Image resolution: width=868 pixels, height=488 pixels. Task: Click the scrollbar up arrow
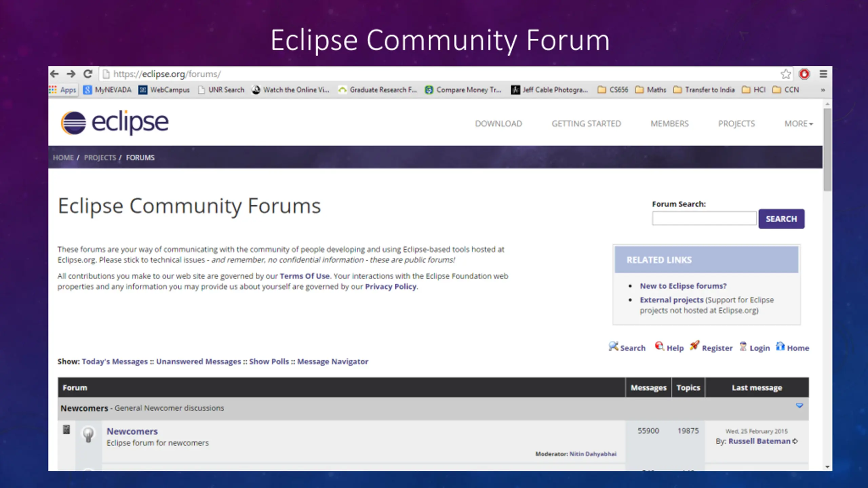[827, 104]
